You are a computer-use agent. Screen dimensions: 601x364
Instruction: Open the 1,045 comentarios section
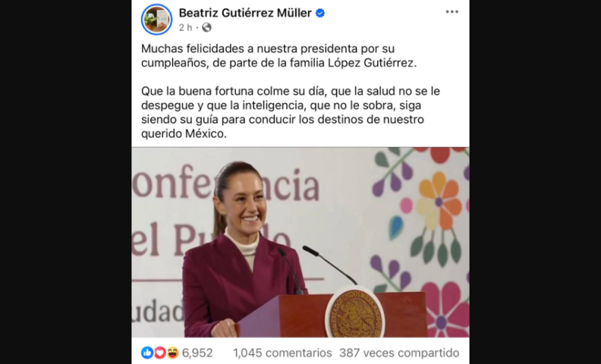282,353
